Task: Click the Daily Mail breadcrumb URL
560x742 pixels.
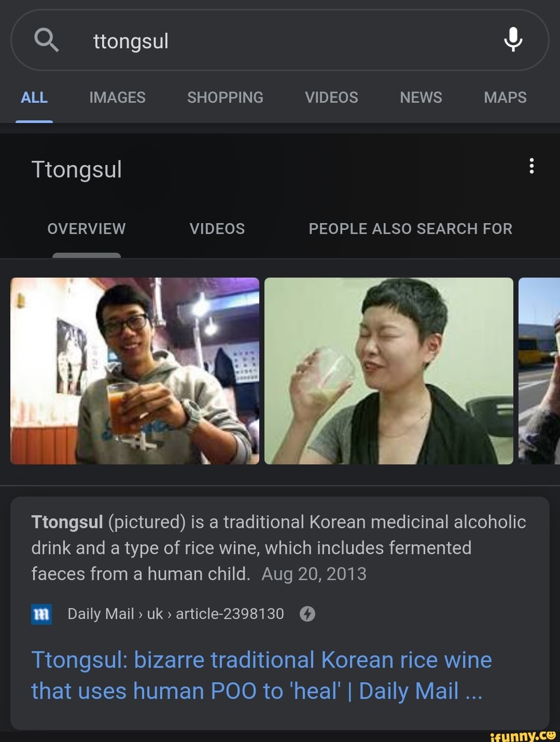Action: tap(175, 614)
